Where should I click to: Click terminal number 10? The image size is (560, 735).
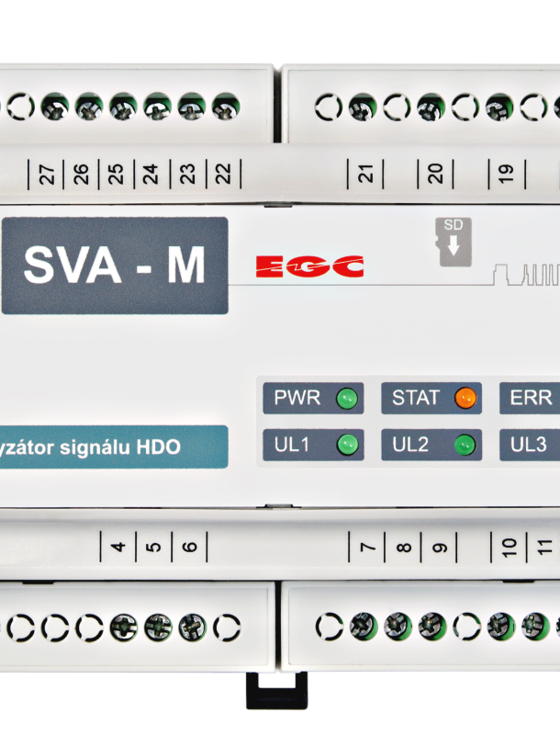[x=509, y=547]
